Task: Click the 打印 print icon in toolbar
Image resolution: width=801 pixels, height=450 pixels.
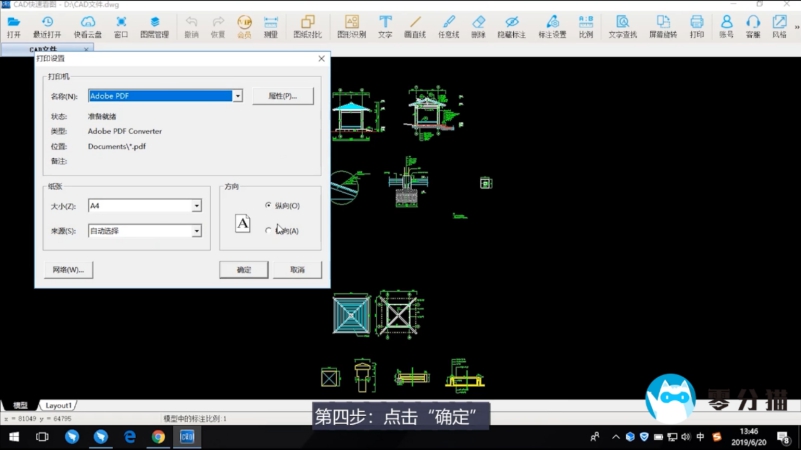Action: click(697, 27)
